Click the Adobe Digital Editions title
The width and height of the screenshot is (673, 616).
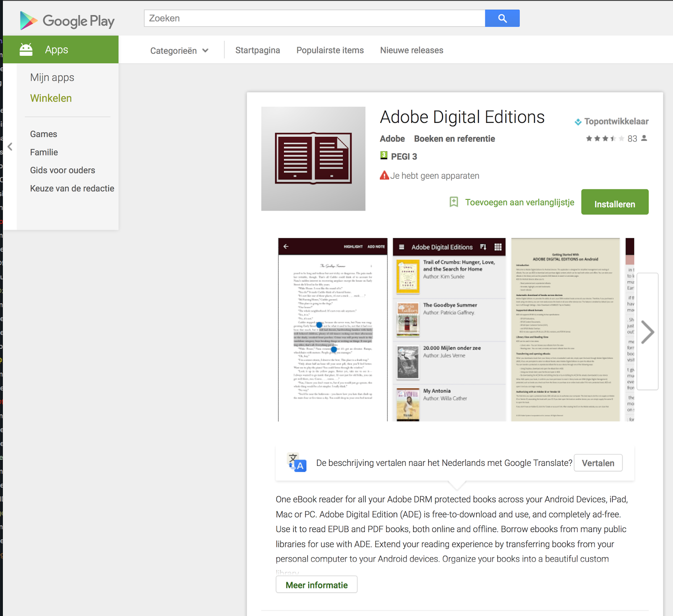462,117
